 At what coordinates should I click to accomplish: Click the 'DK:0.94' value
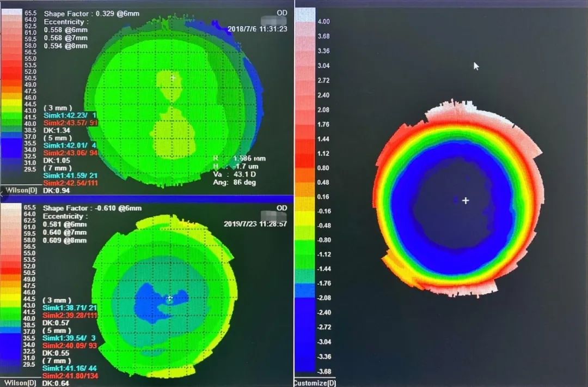pos(57,190)
